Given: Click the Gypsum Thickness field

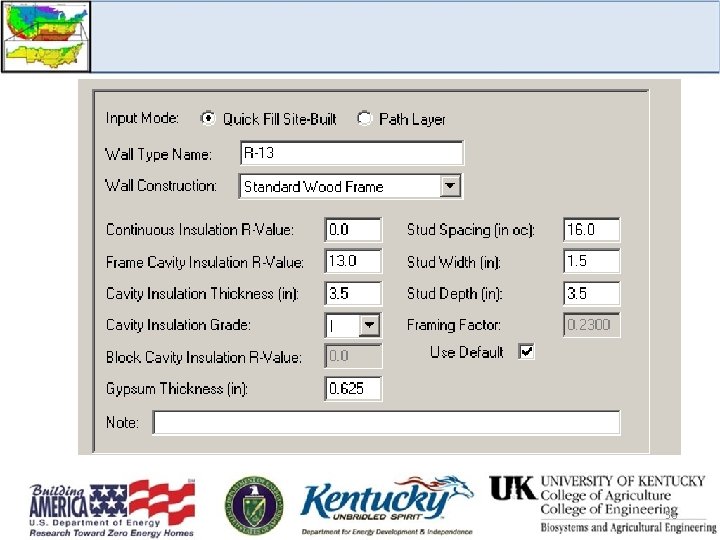Looking at the screenshot, I should pos(353,388).
